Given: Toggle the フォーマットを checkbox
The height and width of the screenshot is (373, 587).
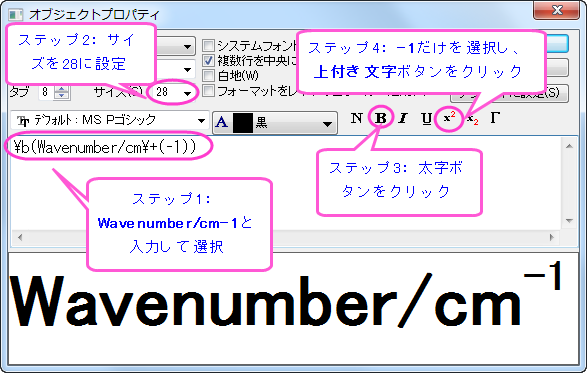Looking at the screenshot, I should pos(208,91).
